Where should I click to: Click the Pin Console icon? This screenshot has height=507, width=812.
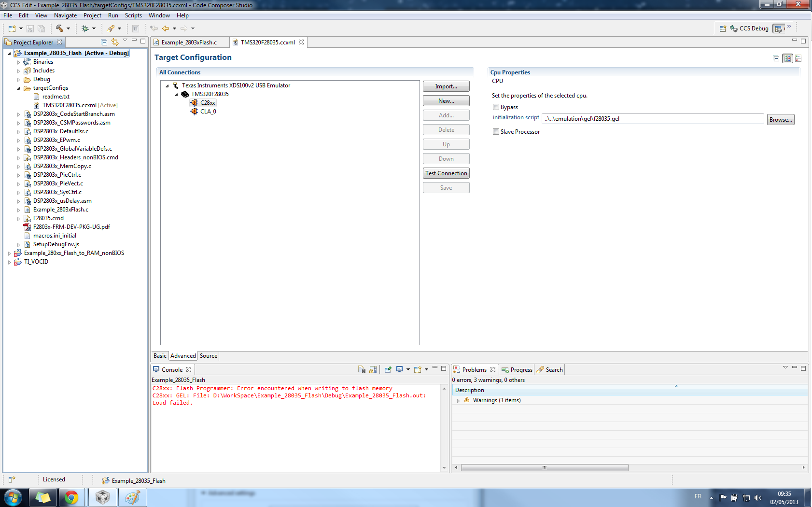point(388,369)
